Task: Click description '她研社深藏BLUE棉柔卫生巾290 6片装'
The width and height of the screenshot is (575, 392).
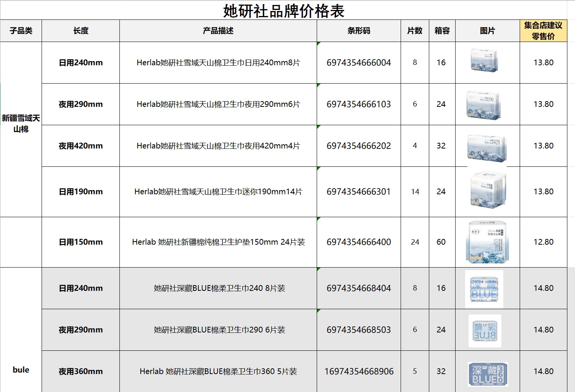Action: [x=218, y=330]
